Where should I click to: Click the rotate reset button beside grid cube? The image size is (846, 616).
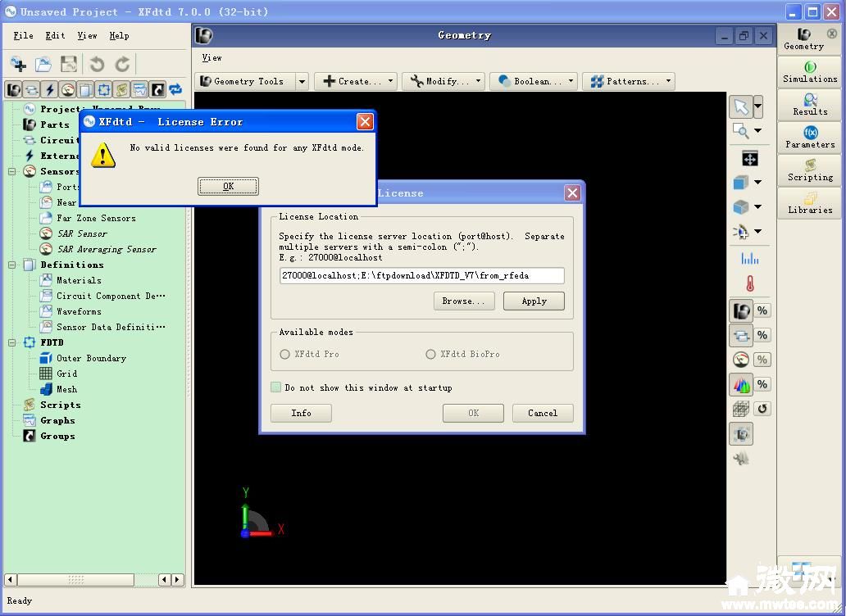click(x=762, y=409)
